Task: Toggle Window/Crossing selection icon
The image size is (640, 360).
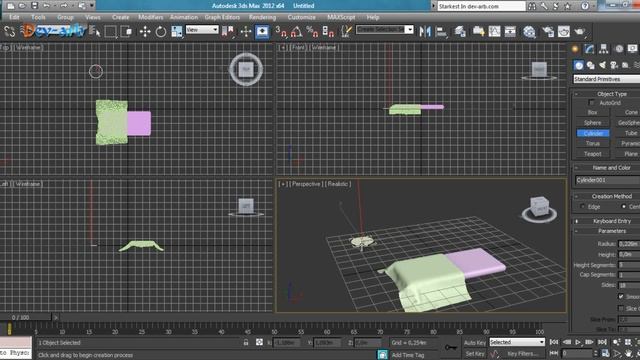Action: (x=127, y=31)
